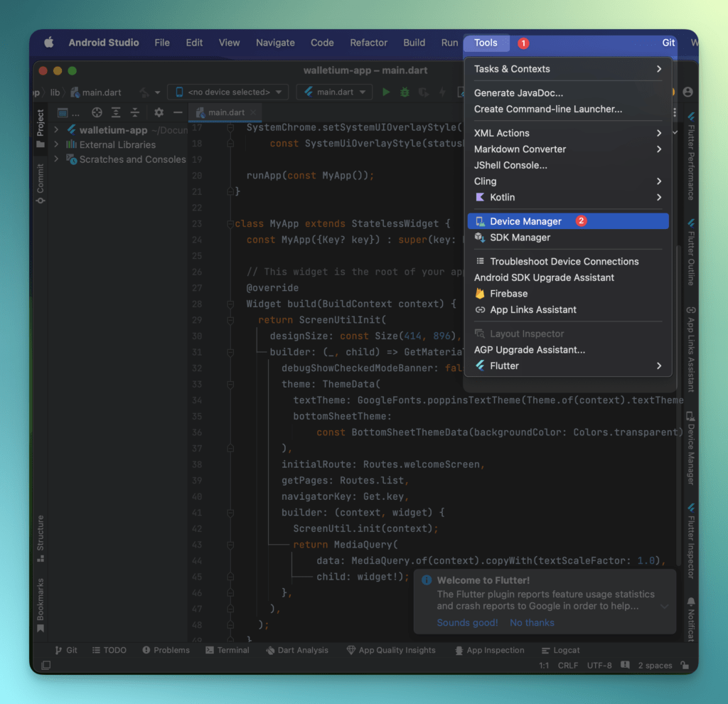728x704 pixels.
Task: Close the main.dart editor tab
Action: tap(253, 112)
